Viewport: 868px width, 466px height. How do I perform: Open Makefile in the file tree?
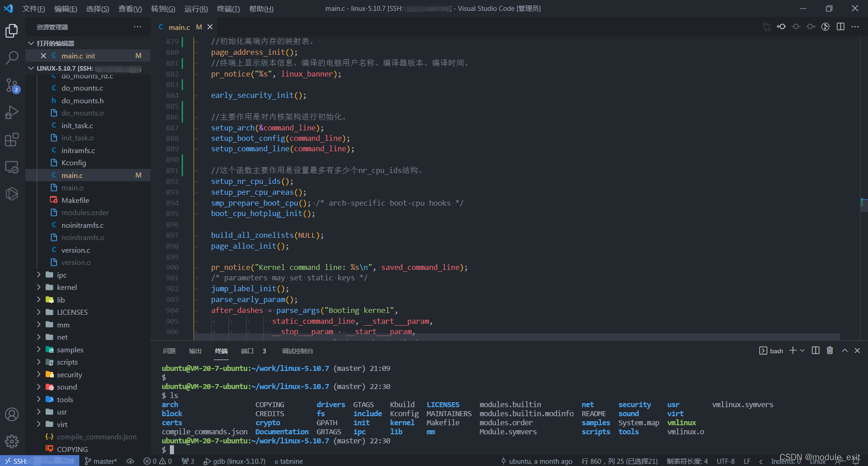pyautogui.click(x=88, y=200)
